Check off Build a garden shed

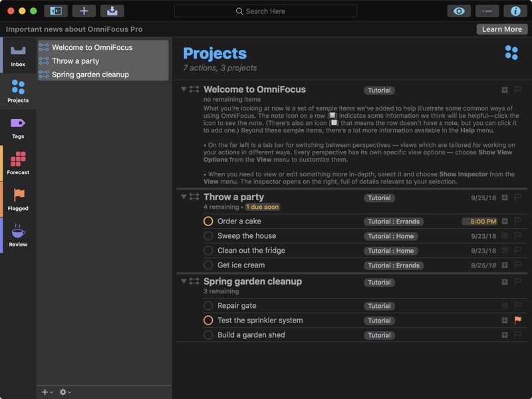208,335
